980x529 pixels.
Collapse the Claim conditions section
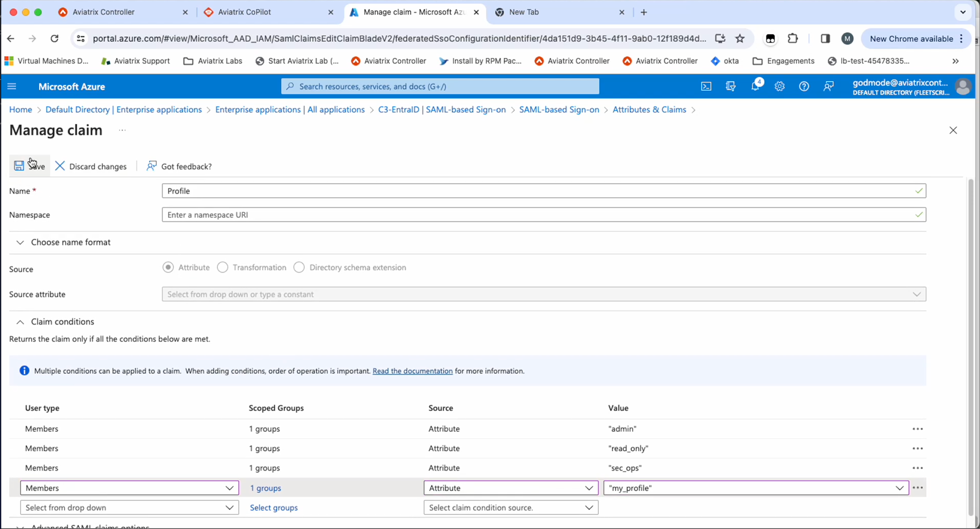(x=19, y=322)
